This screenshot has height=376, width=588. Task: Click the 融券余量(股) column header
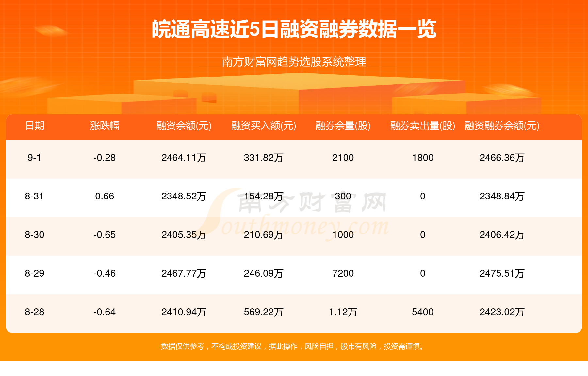[343, 126]
